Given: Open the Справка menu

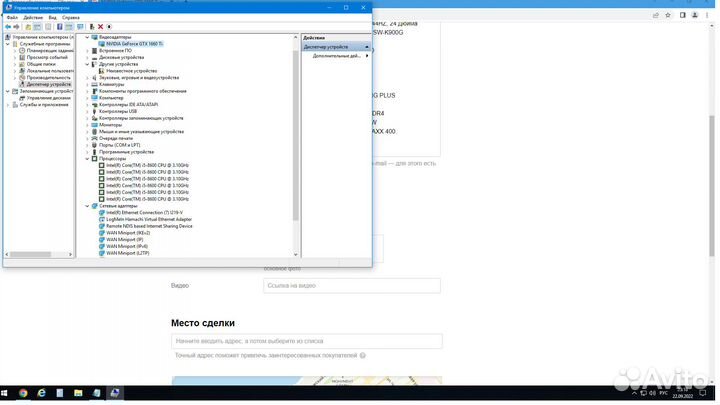Looking at the screenshot, I should coord(70,17).
